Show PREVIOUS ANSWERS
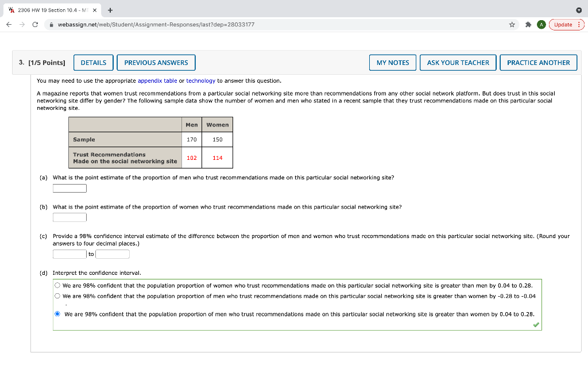This screenshot has width=588, height=368. 156,63
